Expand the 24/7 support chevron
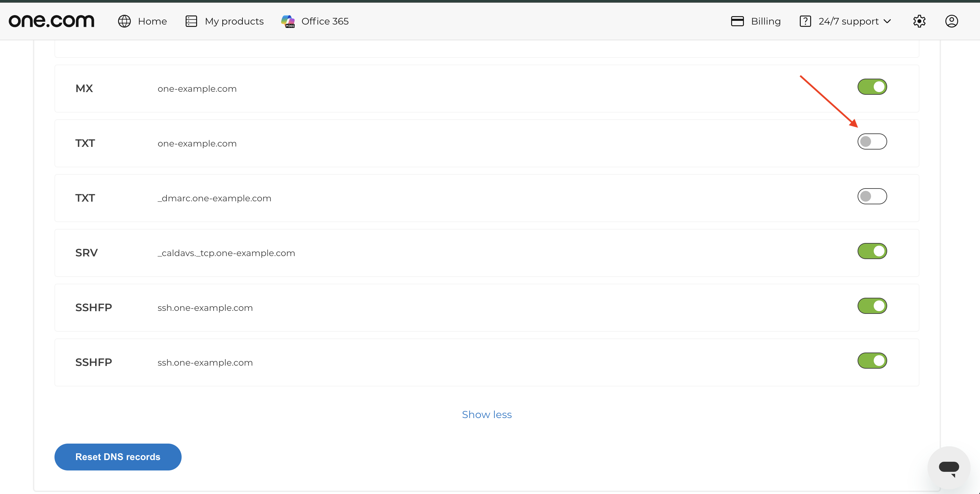Image resolution: width=980 pixels, height=494 pixels. (887, 22)
